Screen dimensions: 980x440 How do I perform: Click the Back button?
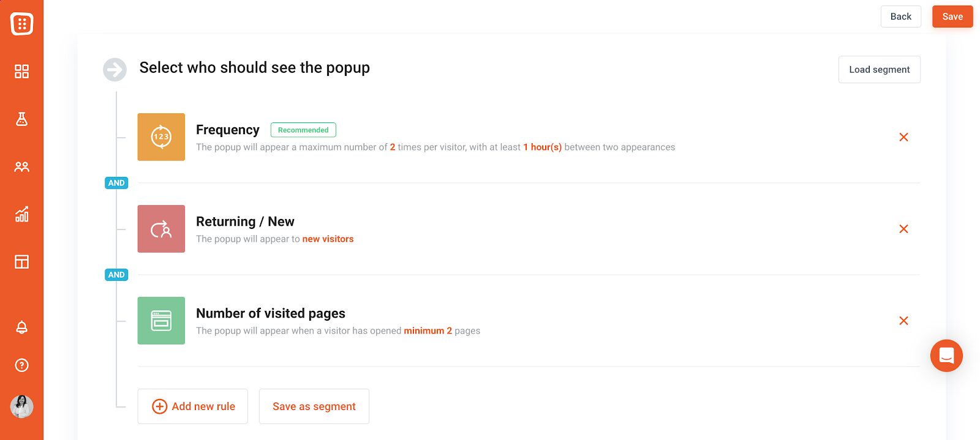tap(900, 17)
